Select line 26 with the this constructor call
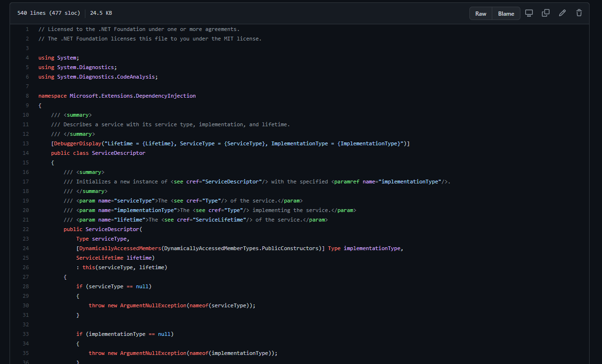 (26, 267)
